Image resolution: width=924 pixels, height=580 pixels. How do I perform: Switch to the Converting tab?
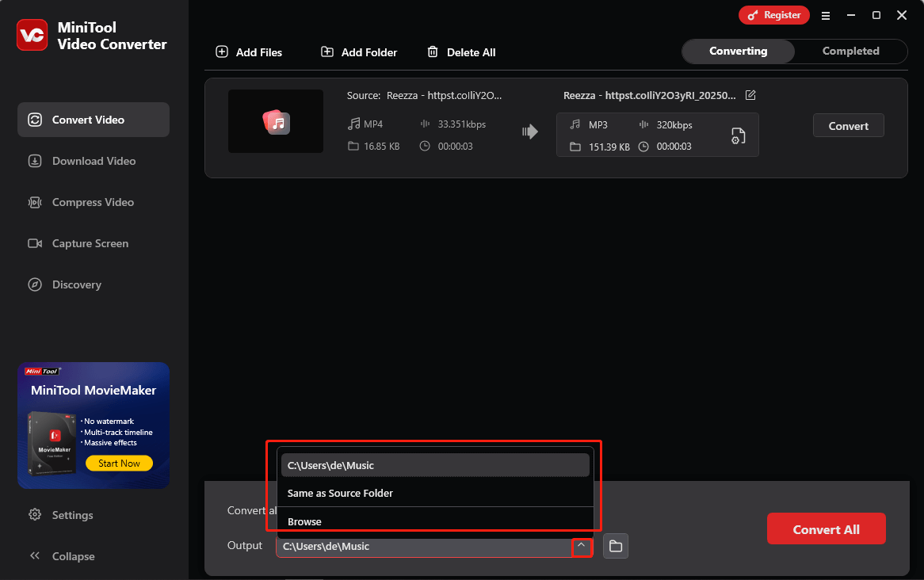pyautogui.click(x=738, y=52)
